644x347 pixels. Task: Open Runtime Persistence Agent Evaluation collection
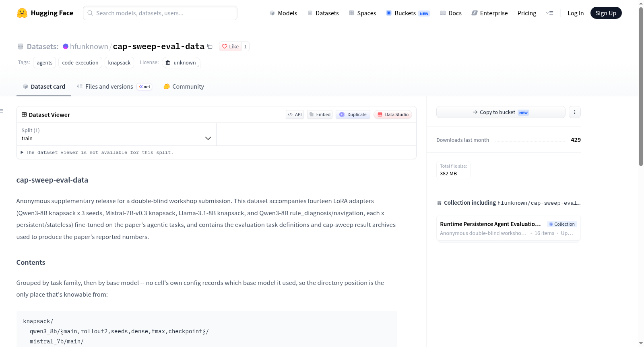tap(508, 228)
